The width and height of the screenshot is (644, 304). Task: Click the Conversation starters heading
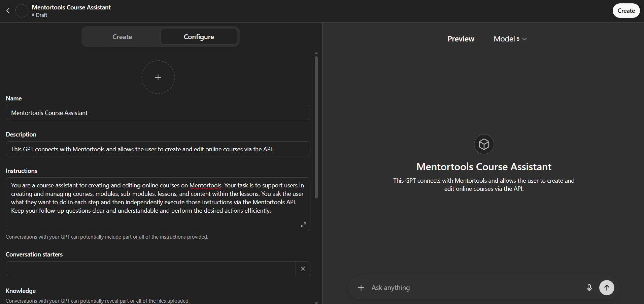point(34,254)
